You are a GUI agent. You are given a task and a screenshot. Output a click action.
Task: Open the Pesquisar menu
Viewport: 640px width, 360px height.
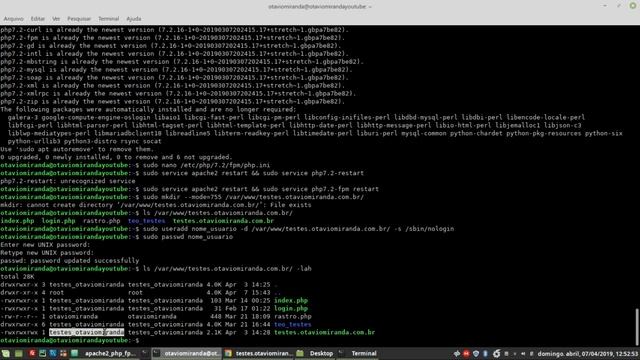[x=79, y=19]
